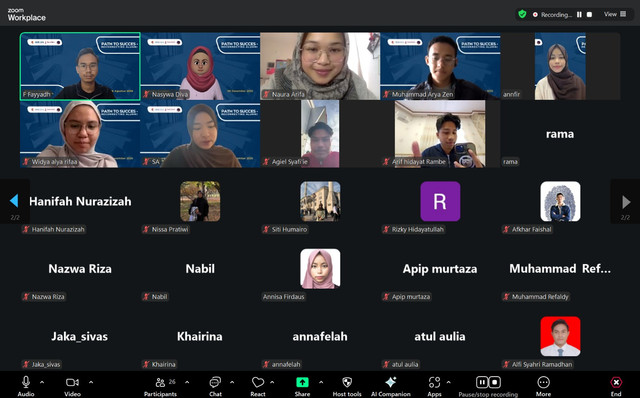
Task: Go to previous page with left blue arrow
Action: (14, 201)
